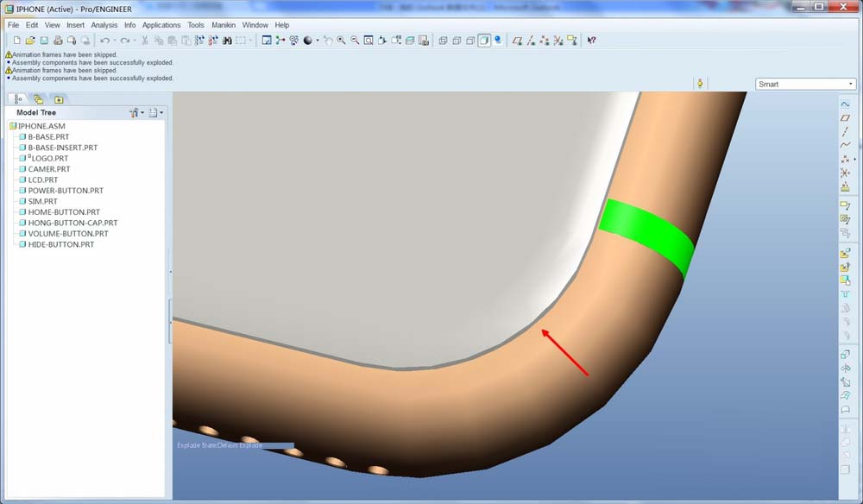Click the sphere display style icon
This screenshot has width=863, height=504.
click(x=308, y=41)
